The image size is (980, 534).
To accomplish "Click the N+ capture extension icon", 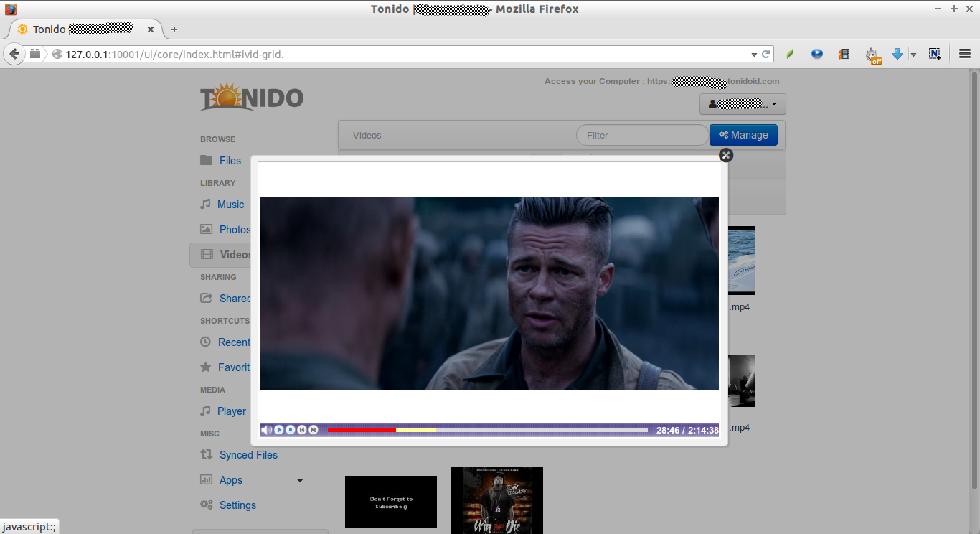I will 934,54.
